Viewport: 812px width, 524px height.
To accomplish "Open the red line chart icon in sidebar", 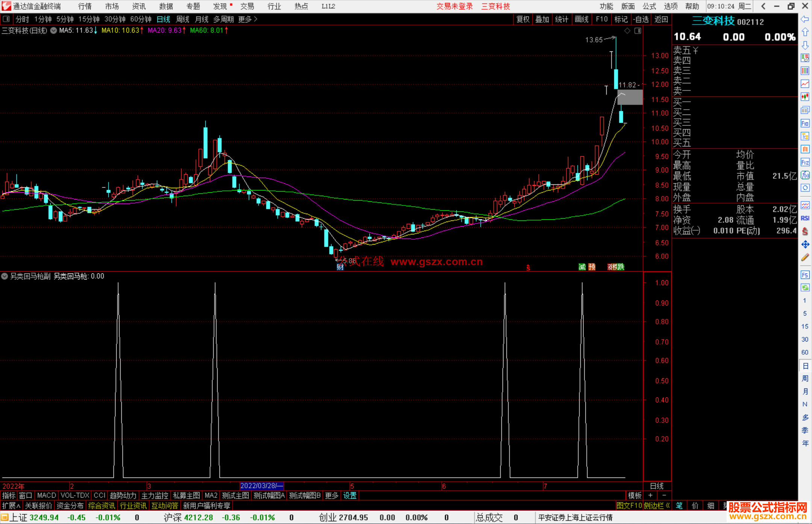I will coord(805,84).
